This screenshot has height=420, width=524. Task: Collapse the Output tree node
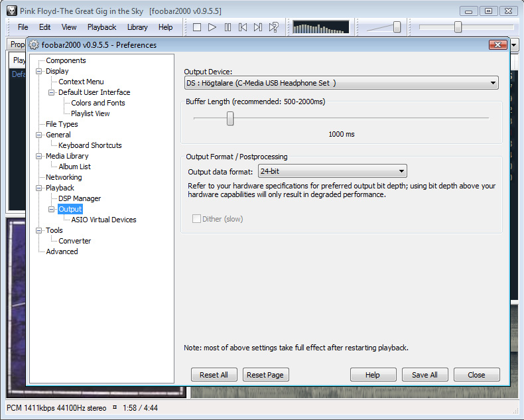pos(52,209)
